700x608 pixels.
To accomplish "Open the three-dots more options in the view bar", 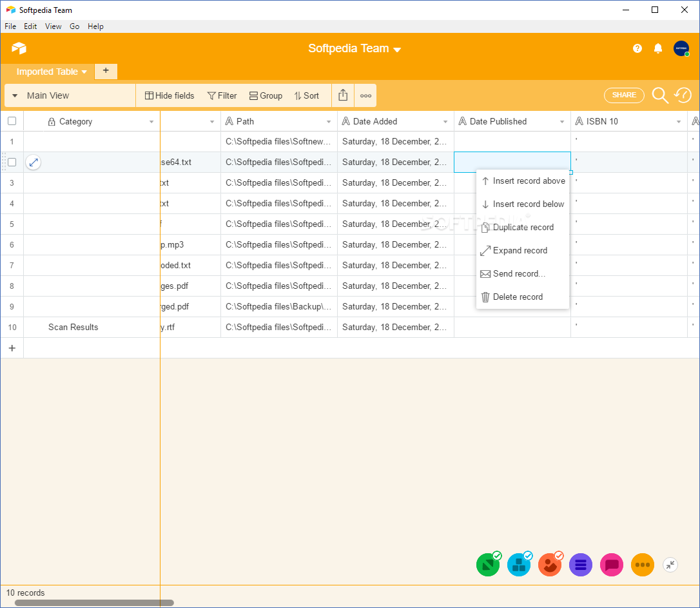I will [365, 95].
